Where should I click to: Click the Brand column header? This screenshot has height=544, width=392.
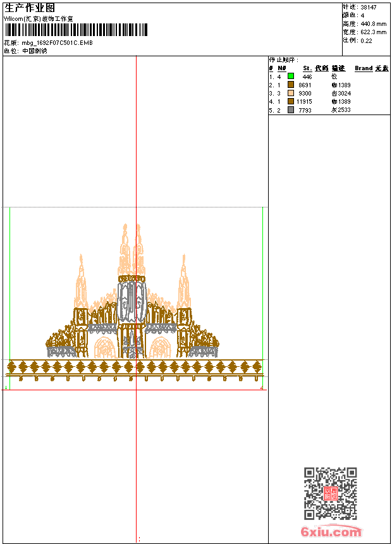[364, 68]
